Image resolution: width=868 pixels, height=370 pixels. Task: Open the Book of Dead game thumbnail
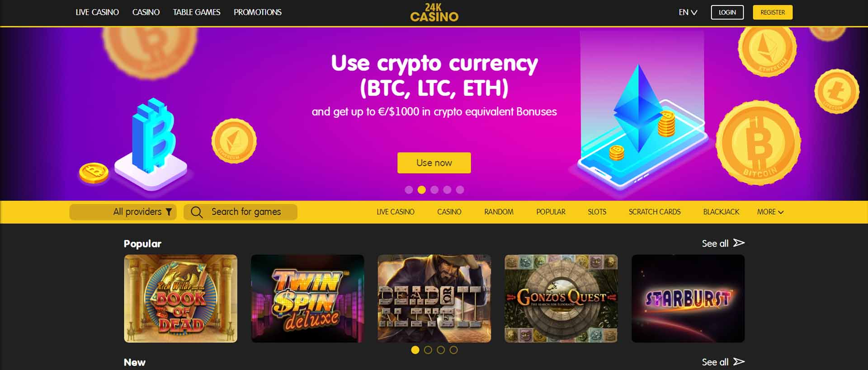[x=180, y=298]
